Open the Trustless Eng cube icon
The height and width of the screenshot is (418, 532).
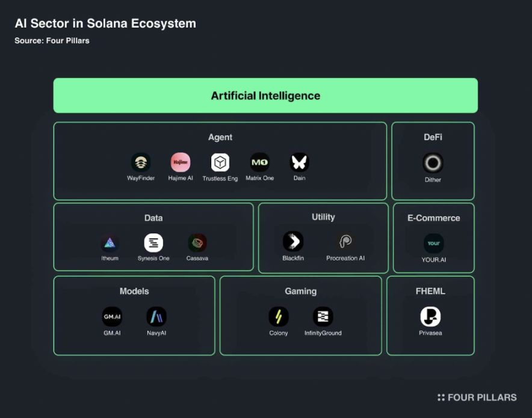(x=220, y=162)
